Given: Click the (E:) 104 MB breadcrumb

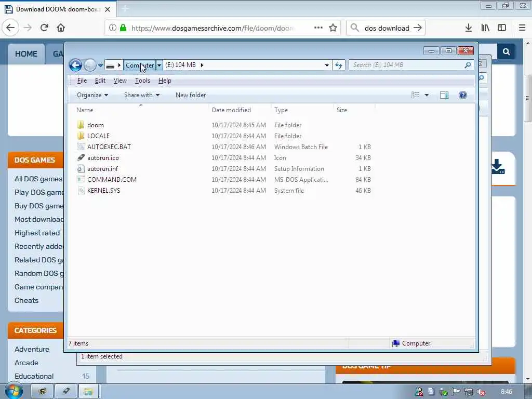Looking at the screenshot, I should coord(180,65).
